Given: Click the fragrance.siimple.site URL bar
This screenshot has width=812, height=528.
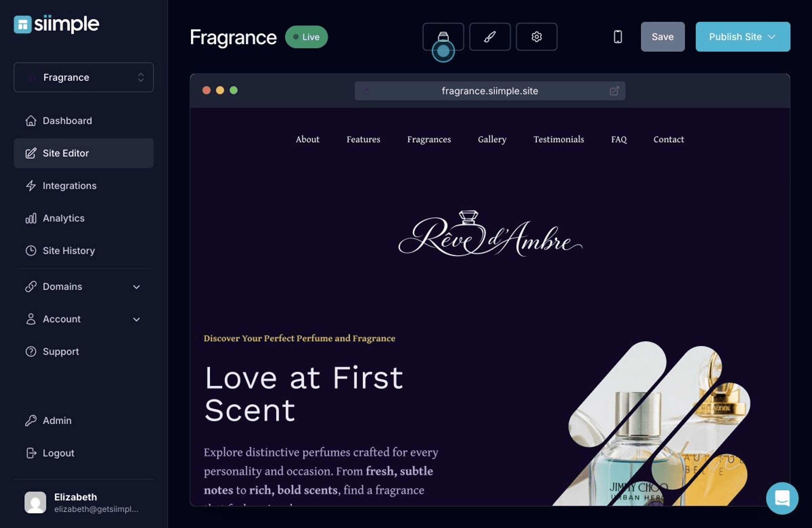Looking at the screenshot, I should click(x=490, y=91).
